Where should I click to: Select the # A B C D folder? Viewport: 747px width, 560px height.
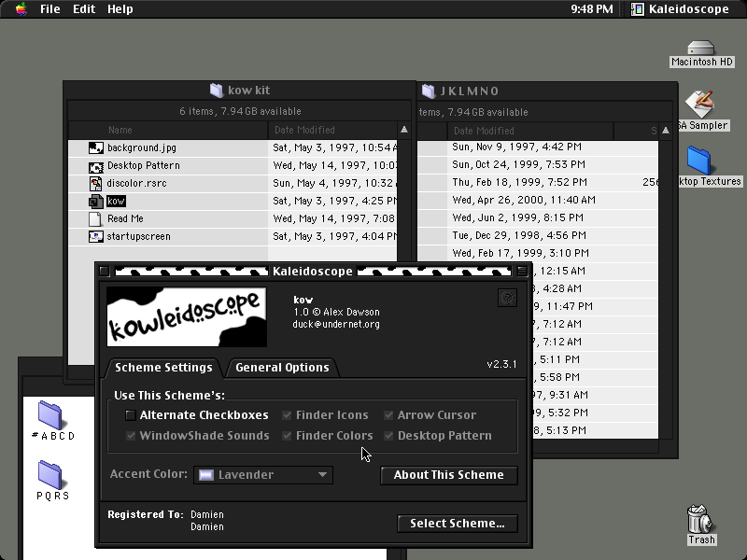(x=50, y=414)
